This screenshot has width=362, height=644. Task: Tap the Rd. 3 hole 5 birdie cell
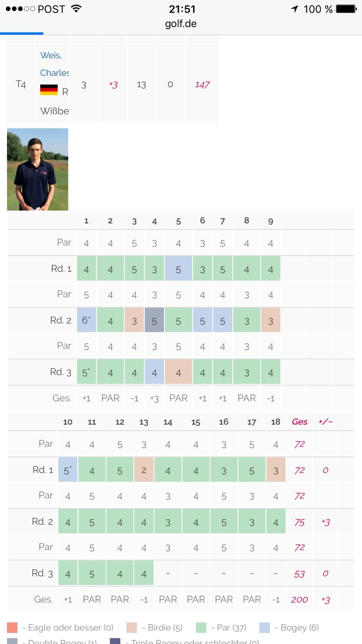click(x=178, y=372)
